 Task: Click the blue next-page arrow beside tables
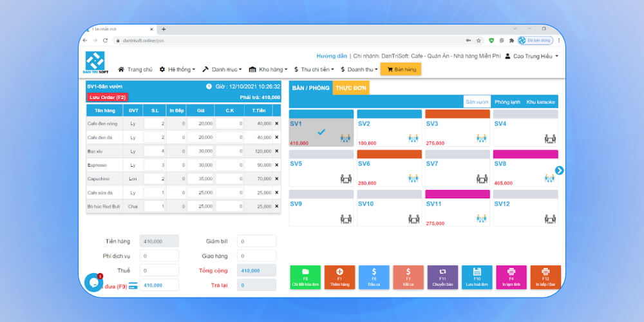click(559, 171)
